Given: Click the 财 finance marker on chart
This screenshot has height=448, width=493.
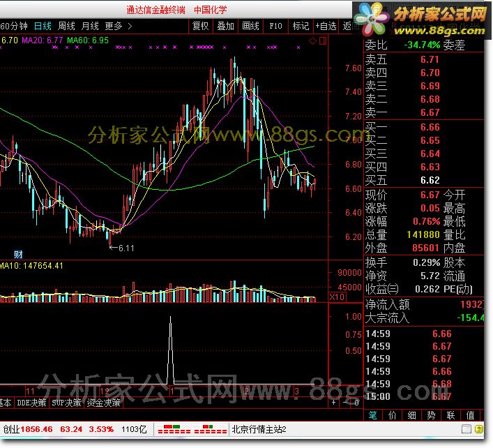Looking at the screenshot, I should tap(18, 254).
